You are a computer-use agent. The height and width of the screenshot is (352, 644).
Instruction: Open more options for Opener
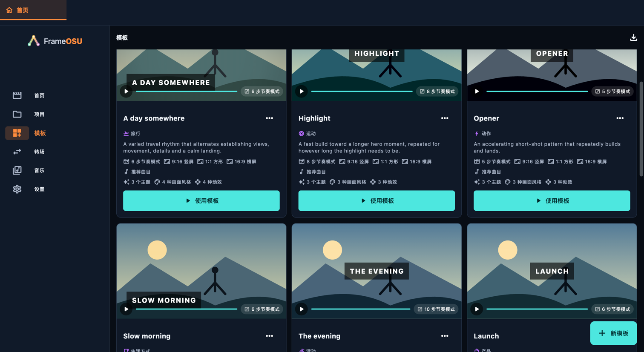[620, 118]
